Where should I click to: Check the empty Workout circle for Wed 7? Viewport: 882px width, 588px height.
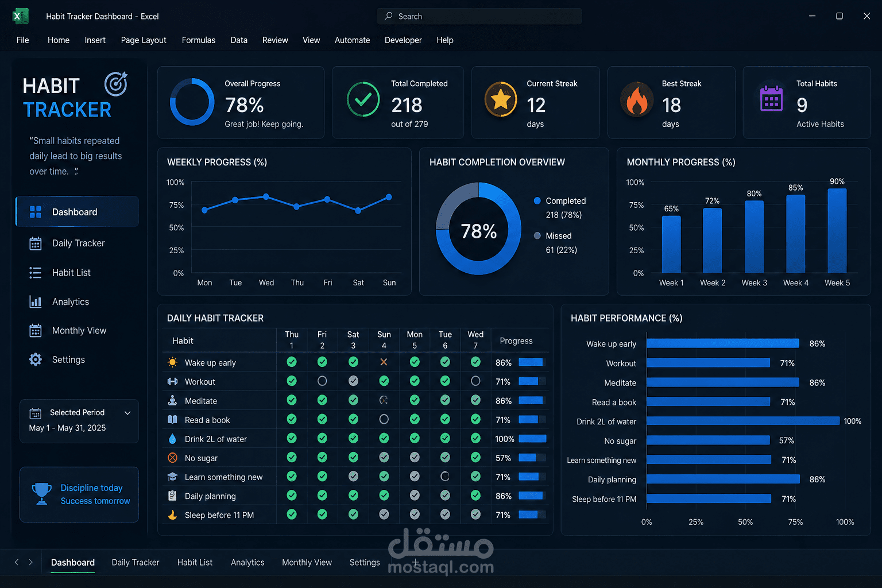click(x=475, y=381)
